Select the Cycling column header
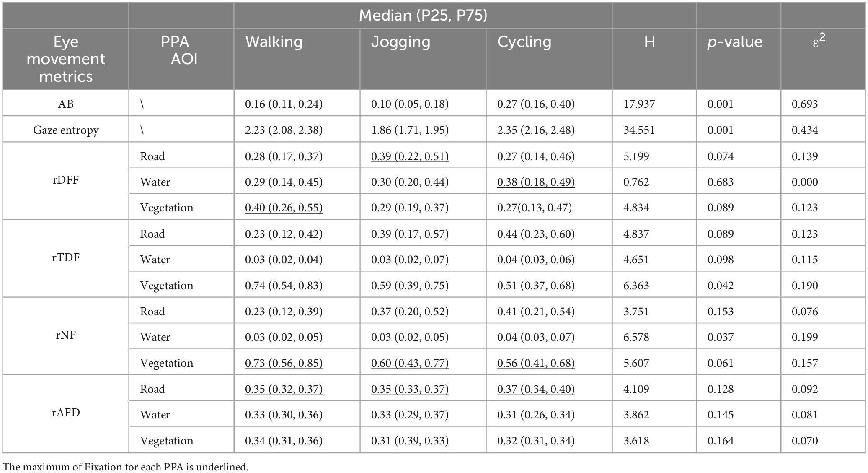 coord(524,42)
